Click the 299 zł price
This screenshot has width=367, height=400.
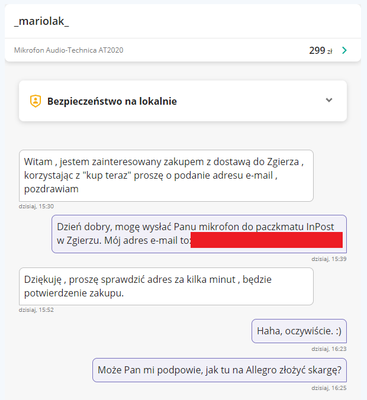pyautogui.click(x=321, y=50)
